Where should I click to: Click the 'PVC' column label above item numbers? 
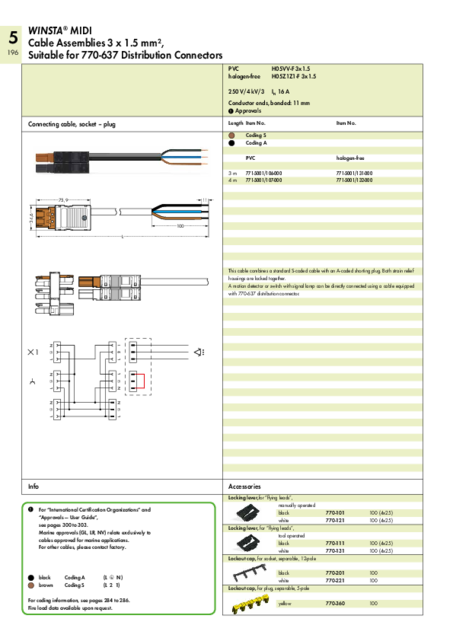(x=250, y=158)
